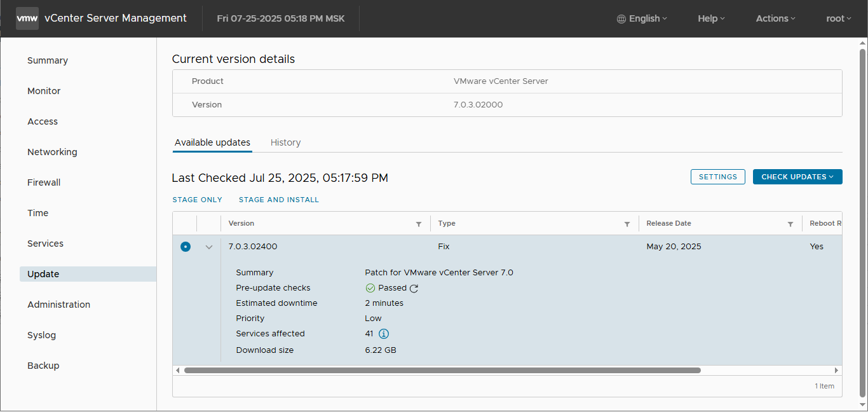Re-run pre-update checks refresh icon
This screenshot has width=868, height=412.
(414, 289)
